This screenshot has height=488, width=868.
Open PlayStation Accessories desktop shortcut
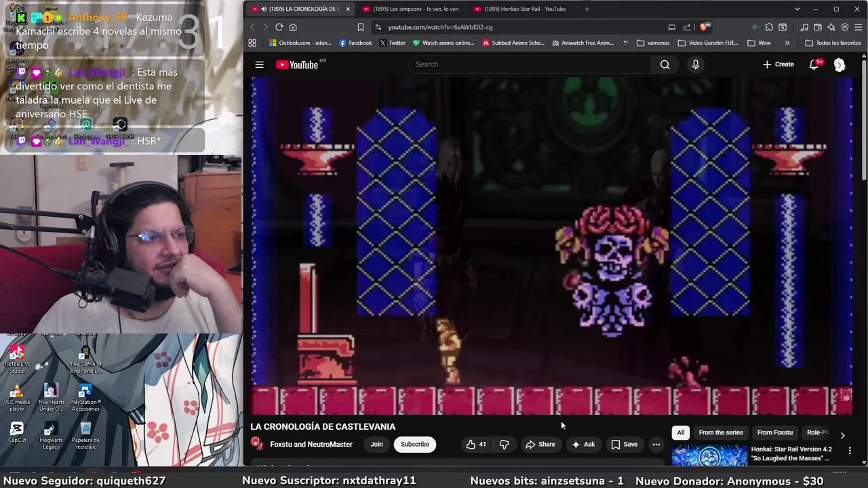pyautogui.click(x=85, y=398)
